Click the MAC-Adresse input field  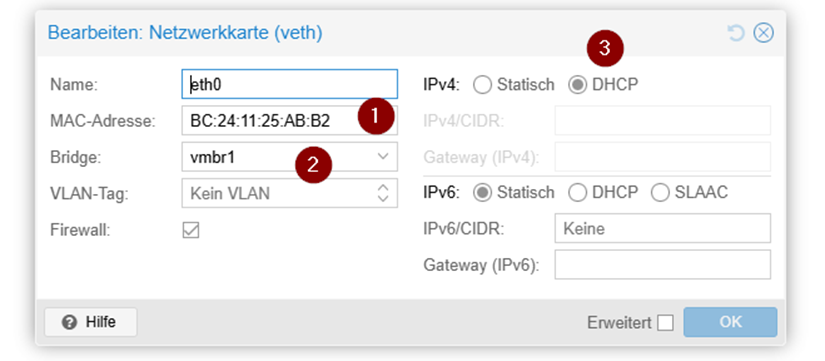(x=289, y=121)
